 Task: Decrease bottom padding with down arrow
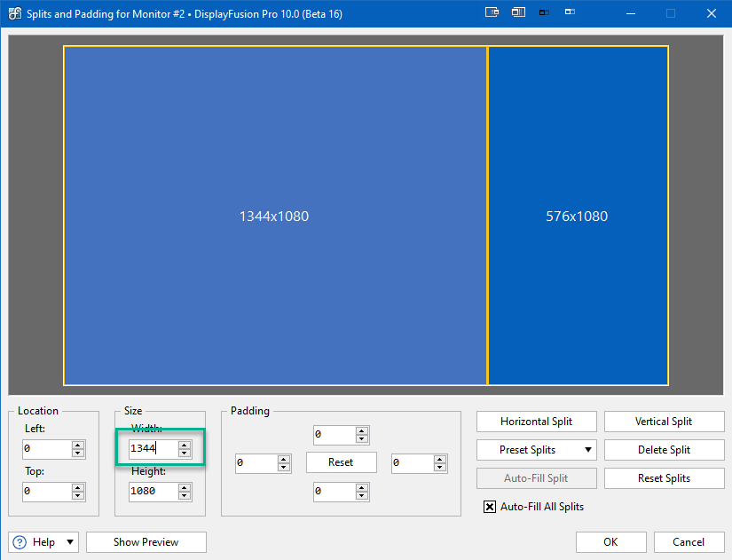click(362, 496)
